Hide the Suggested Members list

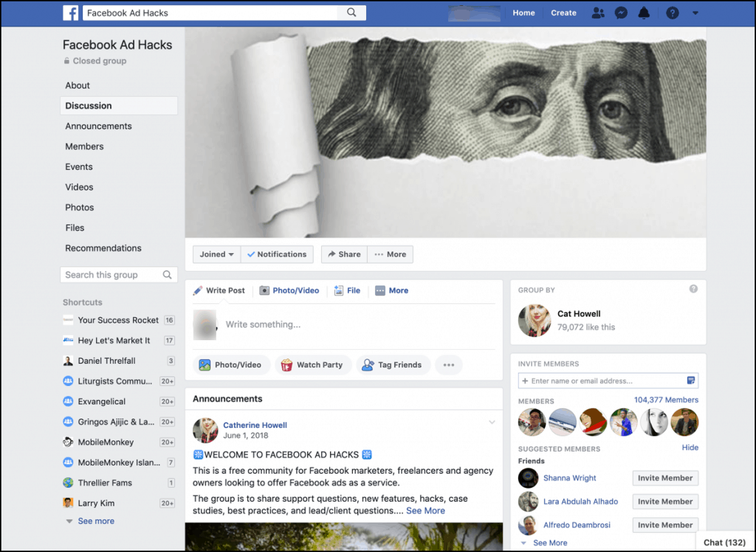tap(690, 447)
